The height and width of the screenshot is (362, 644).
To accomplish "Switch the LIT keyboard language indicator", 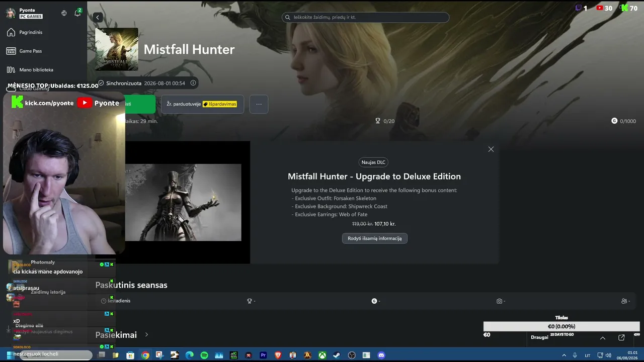I will 588,355.
